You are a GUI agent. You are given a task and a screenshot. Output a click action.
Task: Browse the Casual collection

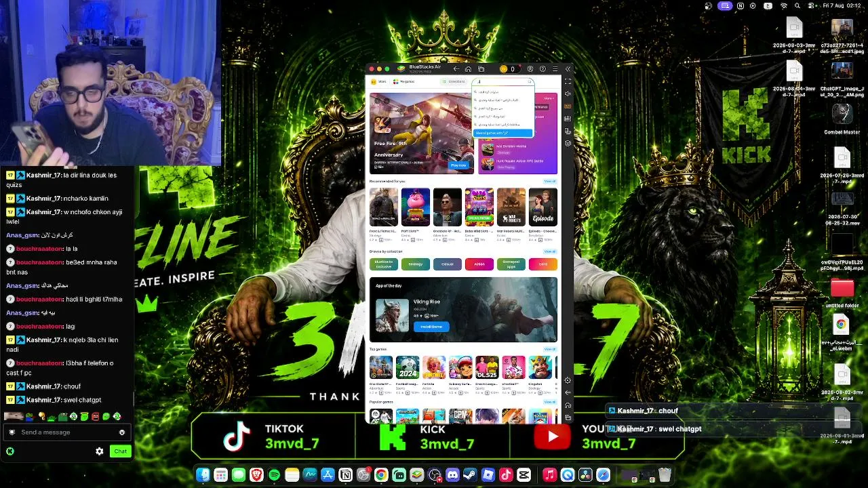point(448,264)
